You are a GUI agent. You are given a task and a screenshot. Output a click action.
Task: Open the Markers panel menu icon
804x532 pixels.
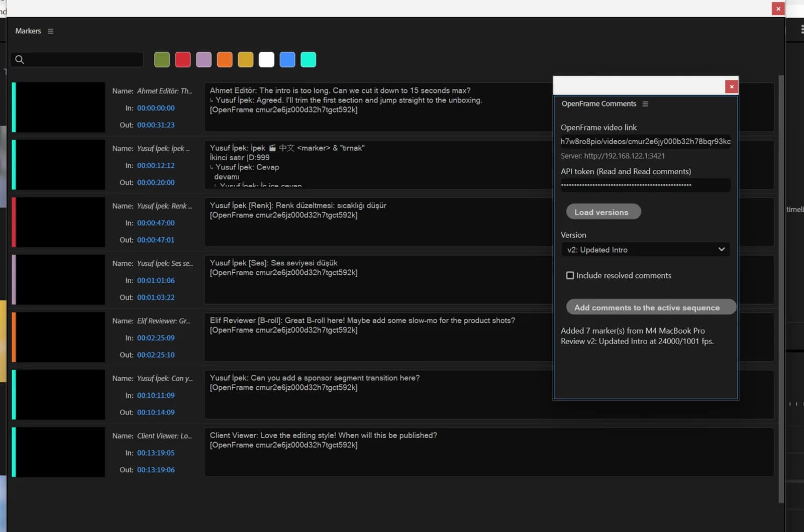(x=50, y=31)
